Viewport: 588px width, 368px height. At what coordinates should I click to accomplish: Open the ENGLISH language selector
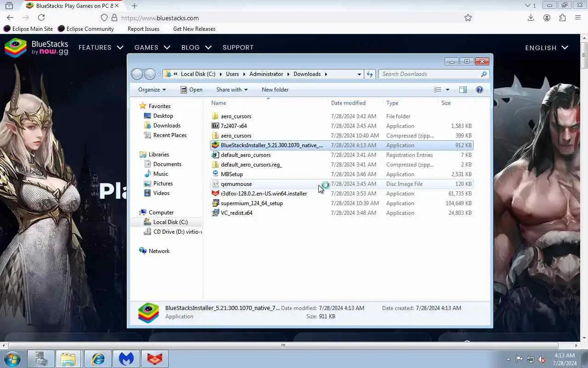tap(547, 48)
